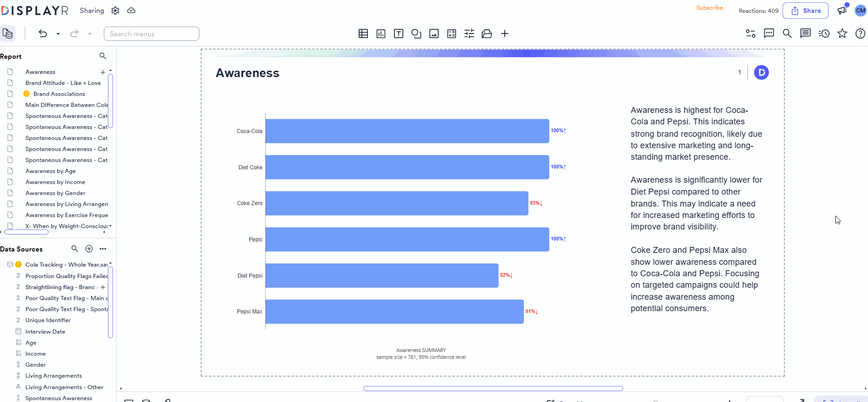
Task: Select Brand Attitude - Like + Love page
Action: [63, 83]
